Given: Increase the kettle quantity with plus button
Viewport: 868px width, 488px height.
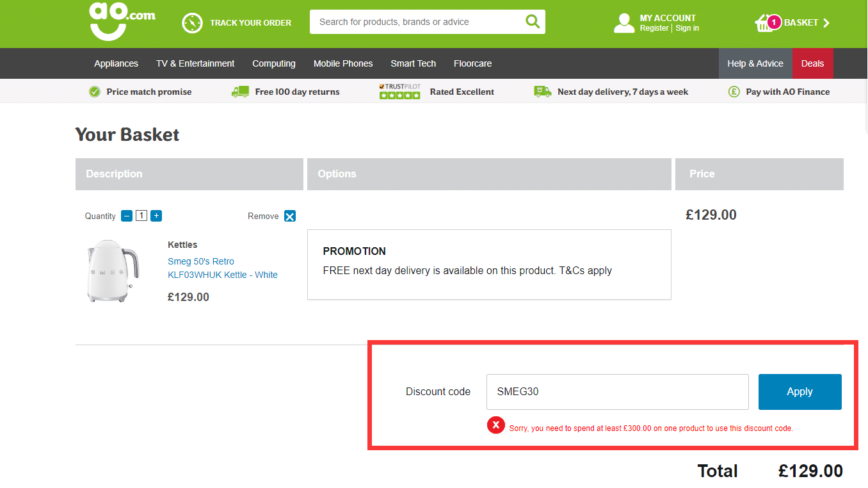Looking at the screenshot, I should coord(156,215).
